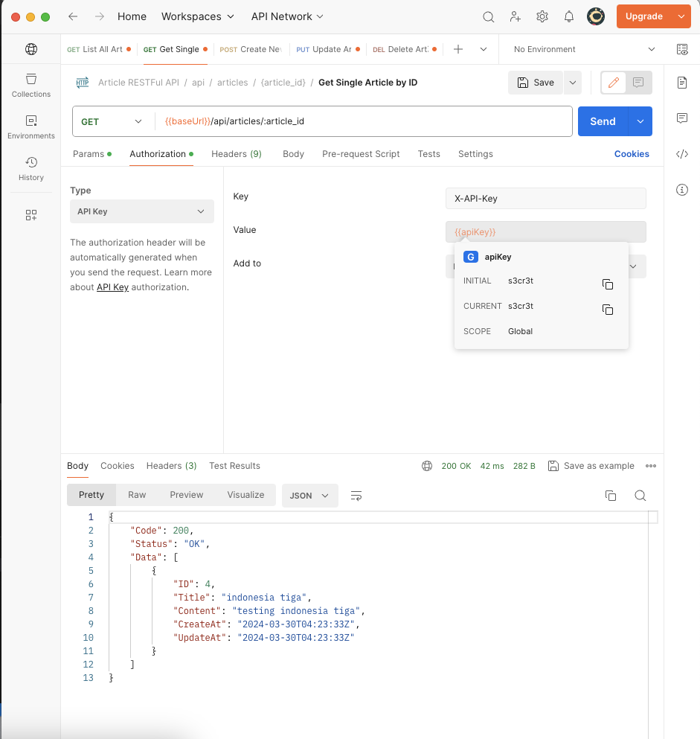This screenshot has height=739, width=700.
Task: Open Workspaces dropdown
Action: [197, 16]
